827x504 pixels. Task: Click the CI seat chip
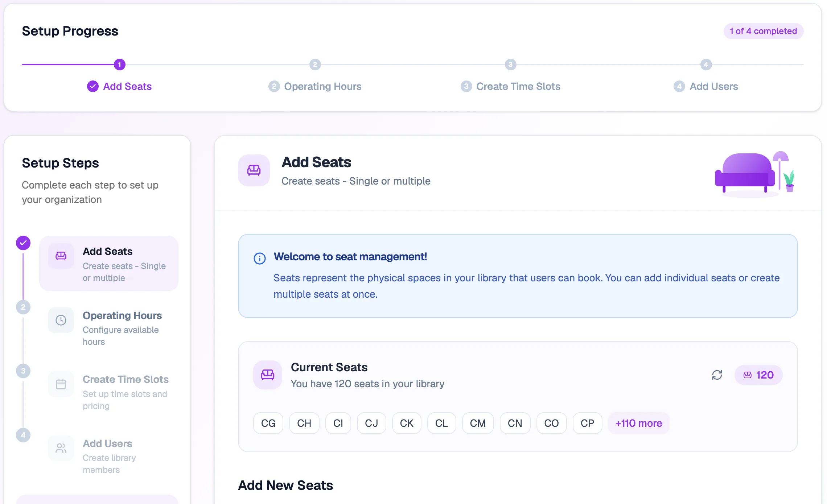[338, 423]
